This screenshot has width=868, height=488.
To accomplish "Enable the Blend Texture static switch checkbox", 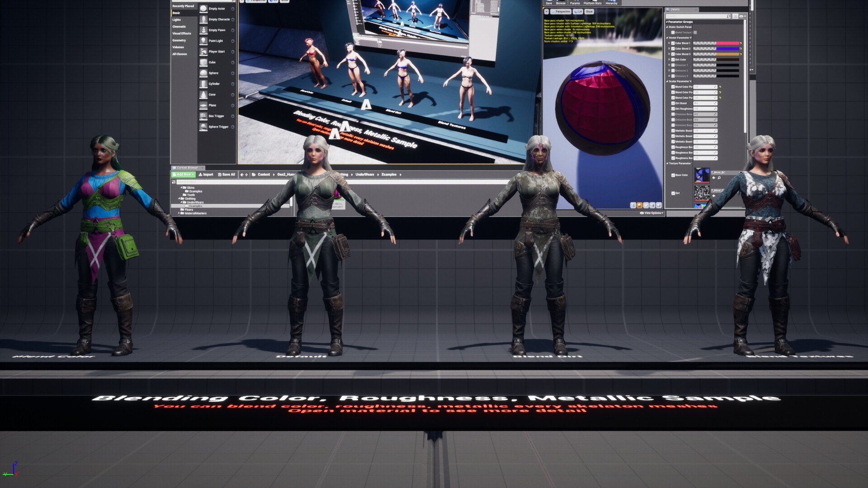I will (x=673, y=33).
